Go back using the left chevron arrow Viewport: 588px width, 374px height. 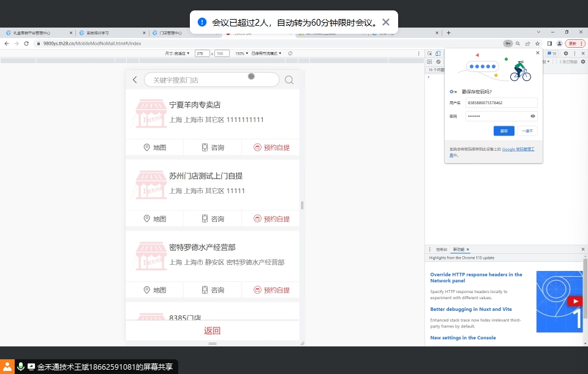tap(135, 80)
